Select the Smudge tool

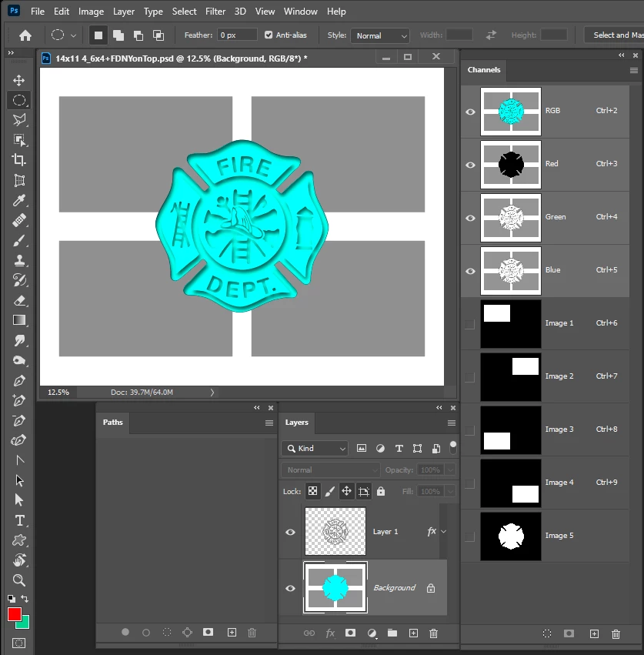[18, 340]
